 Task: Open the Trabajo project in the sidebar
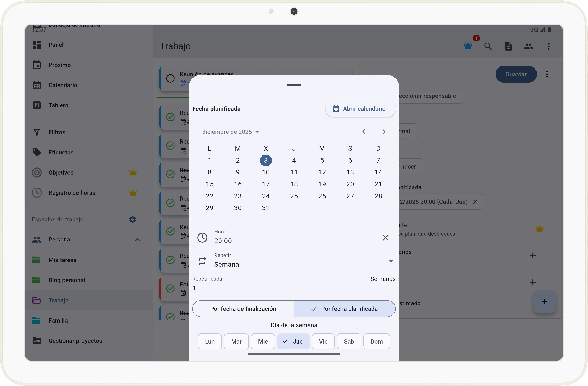(59, 300)
